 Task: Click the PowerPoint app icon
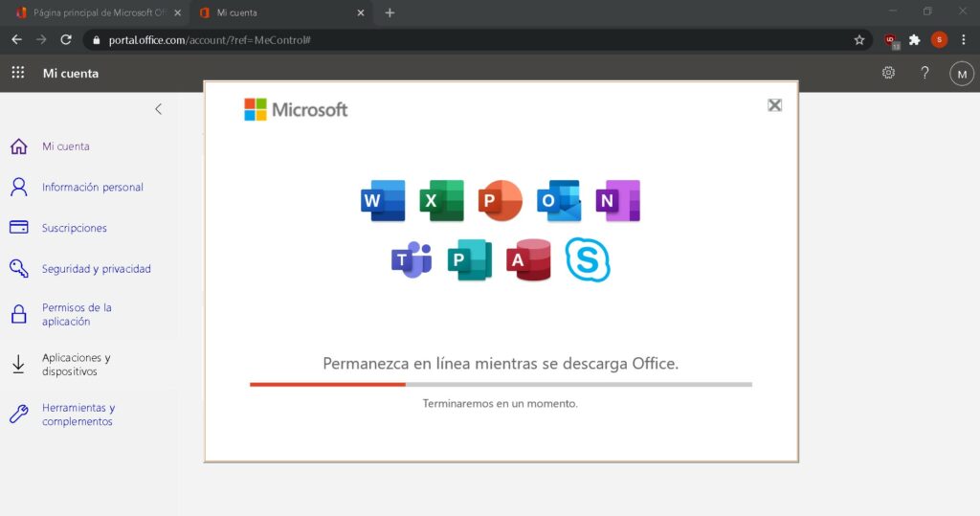pos(501,201)
